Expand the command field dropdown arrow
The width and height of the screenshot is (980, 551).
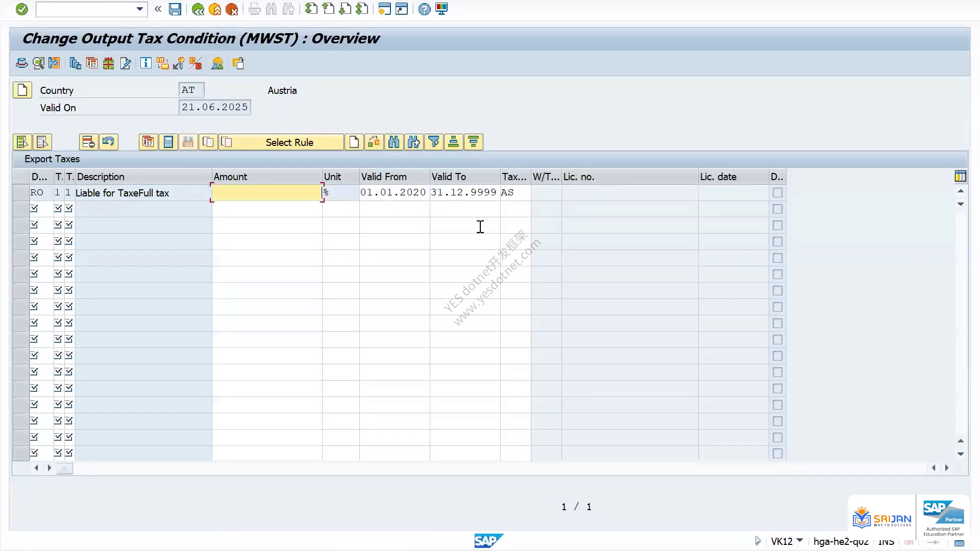pyautogui.click(x=139, y=9)
